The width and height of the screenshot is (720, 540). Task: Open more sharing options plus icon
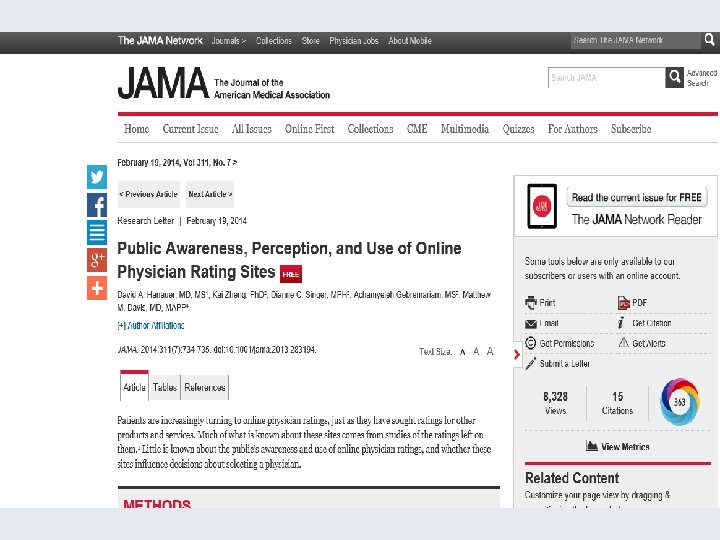pyautogui.click(x=97, y=288)
